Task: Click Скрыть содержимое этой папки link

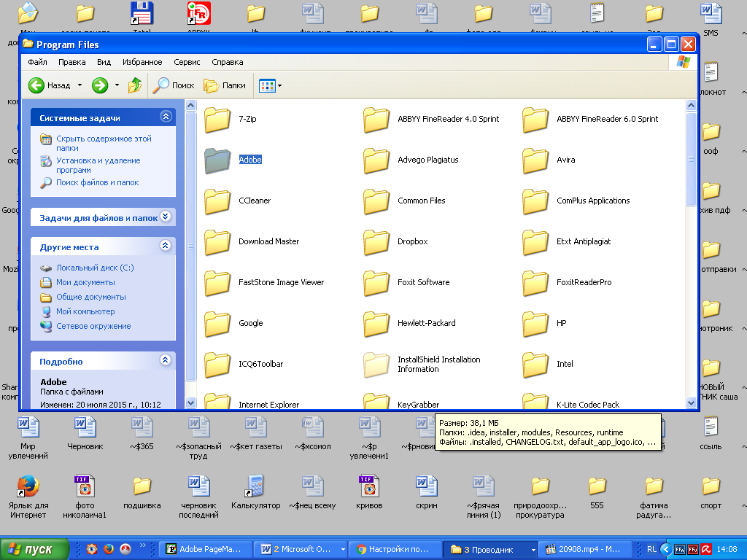Action: tap(104, 144)
